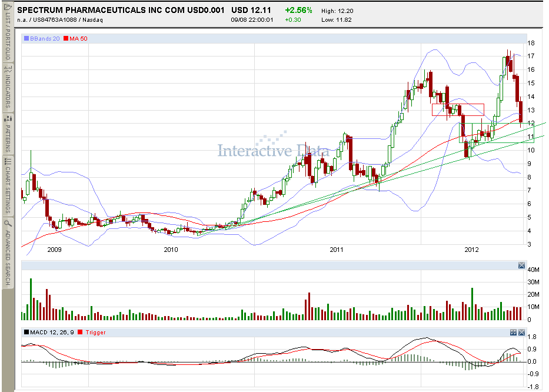Click the 2011 year marker on time axis

pyautogui.click(x=337, y=250)
